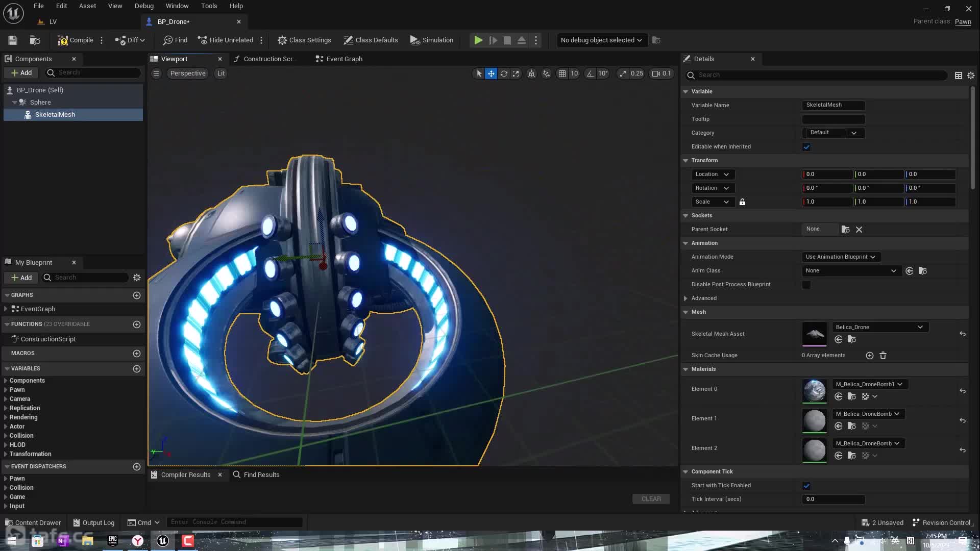Viewport: 980px width, 551px height.
Task: Collapse the GRAPHS section
Action: [7, 295]
